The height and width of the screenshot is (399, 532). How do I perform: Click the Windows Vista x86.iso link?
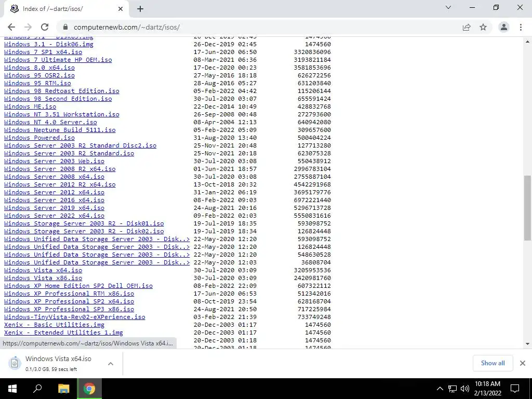pyautogui.click(x=43, y=278)
